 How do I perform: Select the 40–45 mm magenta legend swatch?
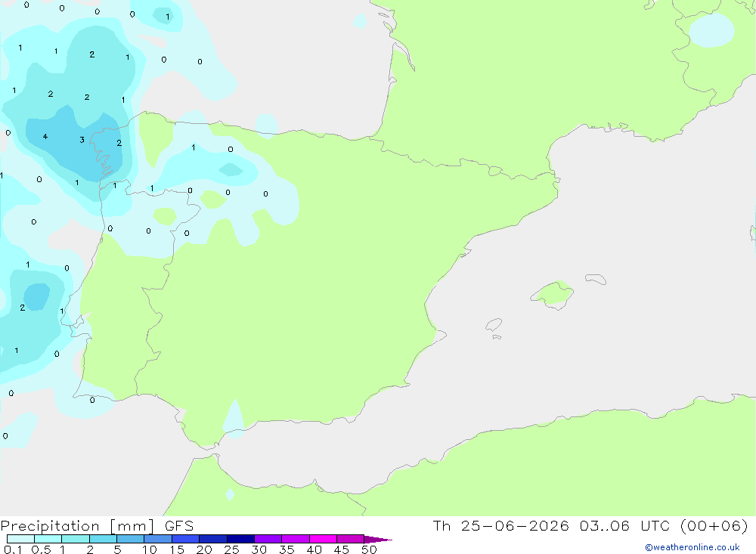click(323, 539)
